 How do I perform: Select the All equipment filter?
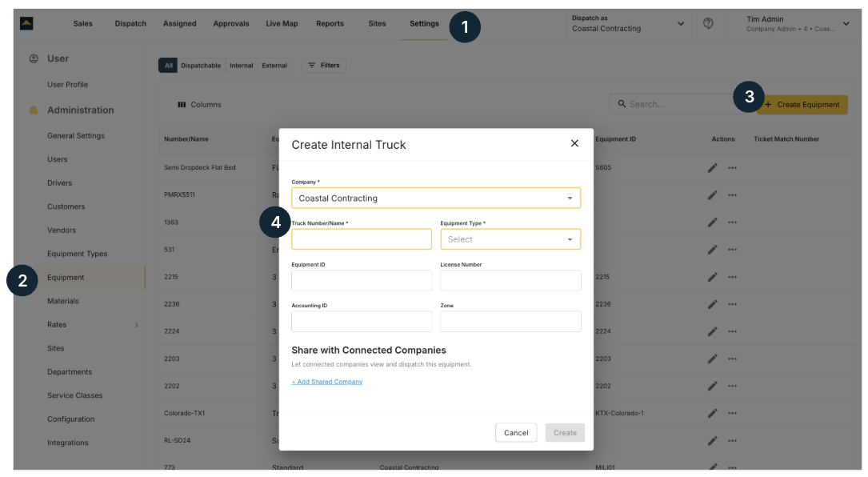[x=168, y=66]
